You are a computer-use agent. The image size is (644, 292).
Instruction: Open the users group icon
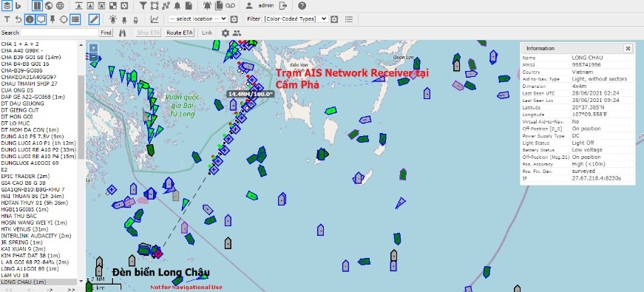(x=237, y=33)
